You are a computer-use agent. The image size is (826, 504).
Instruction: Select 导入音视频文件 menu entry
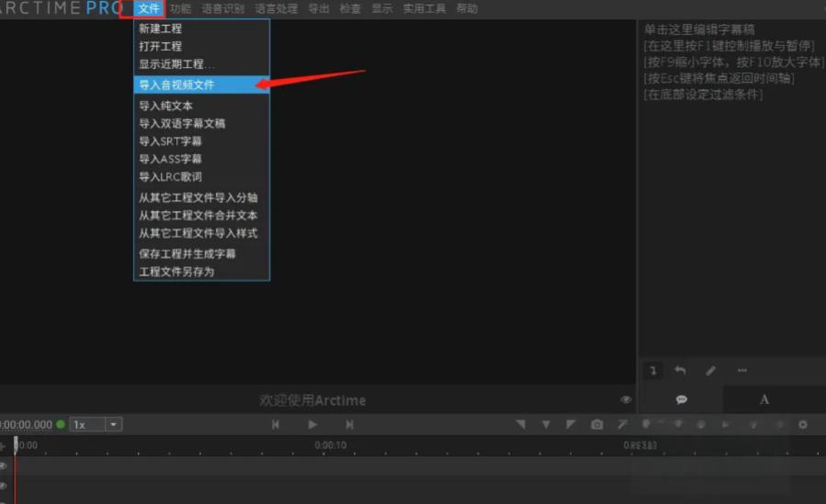(202, 84)
